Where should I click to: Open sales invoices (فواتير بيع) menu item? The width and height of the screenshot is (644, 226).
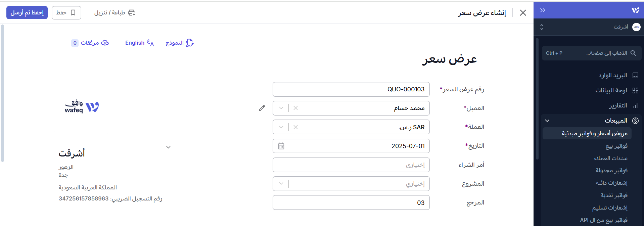coord(616,146)
